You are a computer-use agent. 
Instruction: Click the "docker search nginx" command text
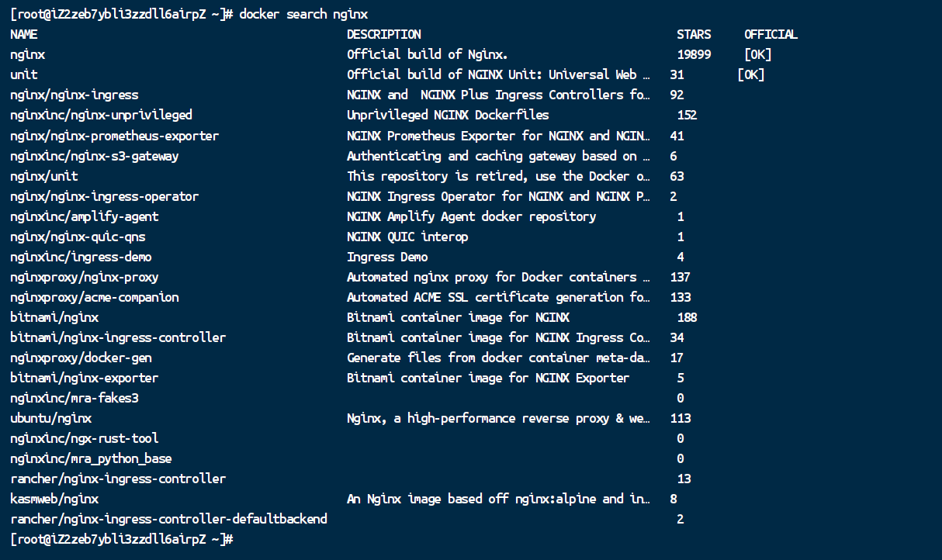(303, 14)
